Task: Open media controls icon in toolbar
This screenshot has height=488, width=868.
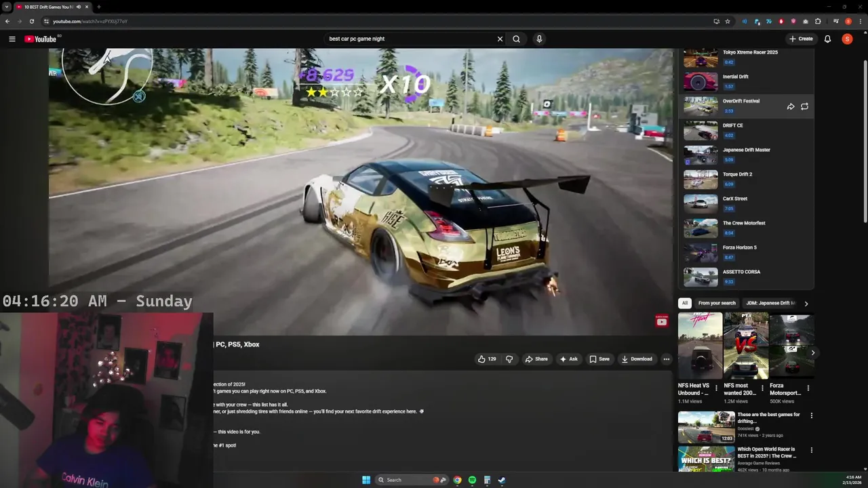Action: [836, 21]
